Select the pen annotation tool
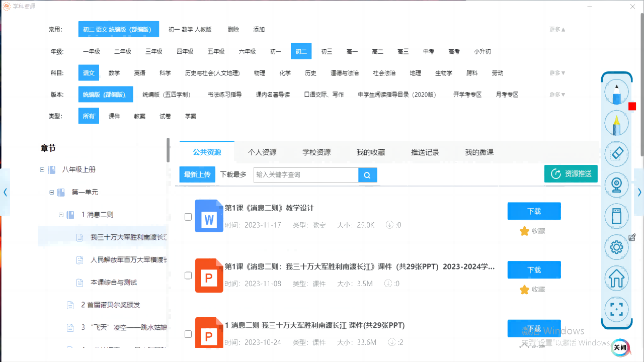 pyautogui.click(x=616, y=90)
